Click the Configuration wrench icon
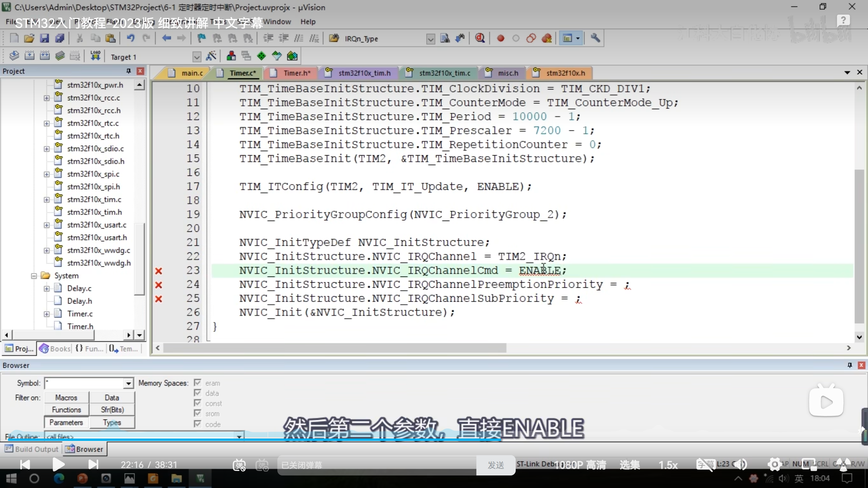 tap(595, 38)
